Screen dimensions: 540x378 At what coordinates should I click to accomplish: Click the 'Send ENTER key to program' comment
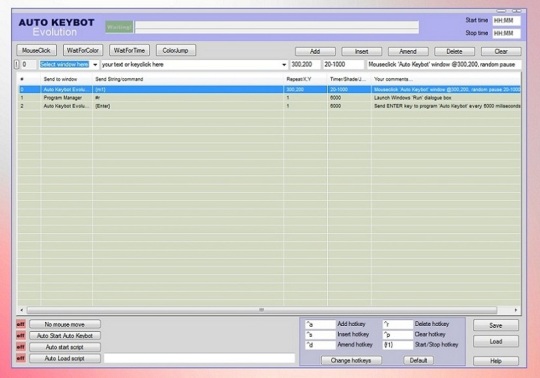click(447, 106)
